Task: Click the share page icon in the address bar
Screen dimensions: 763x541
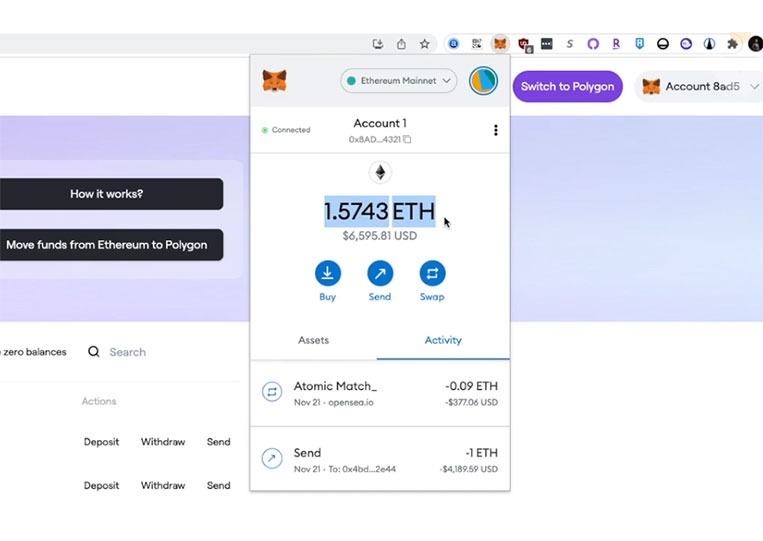Action: coord(401,44)
